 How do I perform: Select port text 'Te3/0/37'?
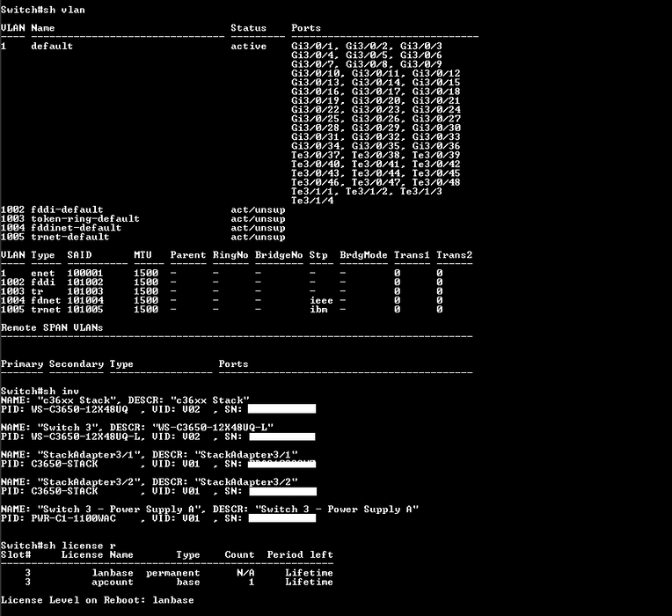click(316, 155)
